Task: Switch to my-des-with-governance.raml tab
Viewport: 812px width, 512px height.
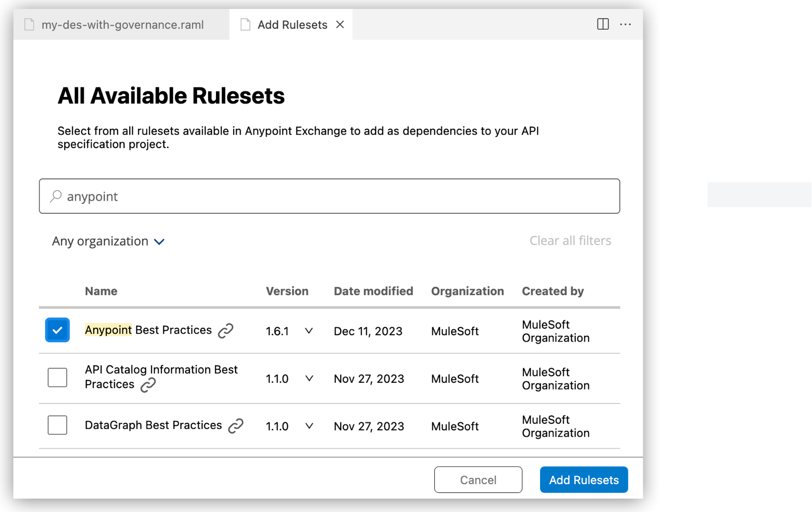Action: pos(122,25)
